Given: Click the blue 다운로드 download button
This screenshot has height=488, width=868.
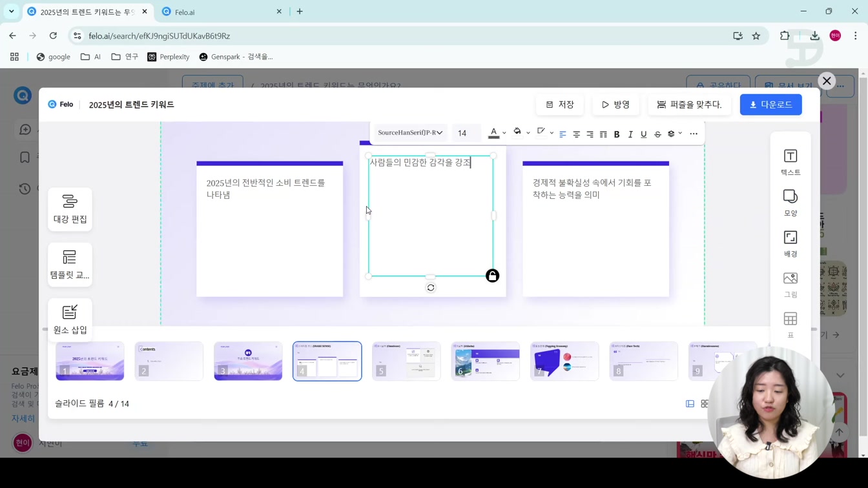Looking at the screenshot, I should [770, 105].
